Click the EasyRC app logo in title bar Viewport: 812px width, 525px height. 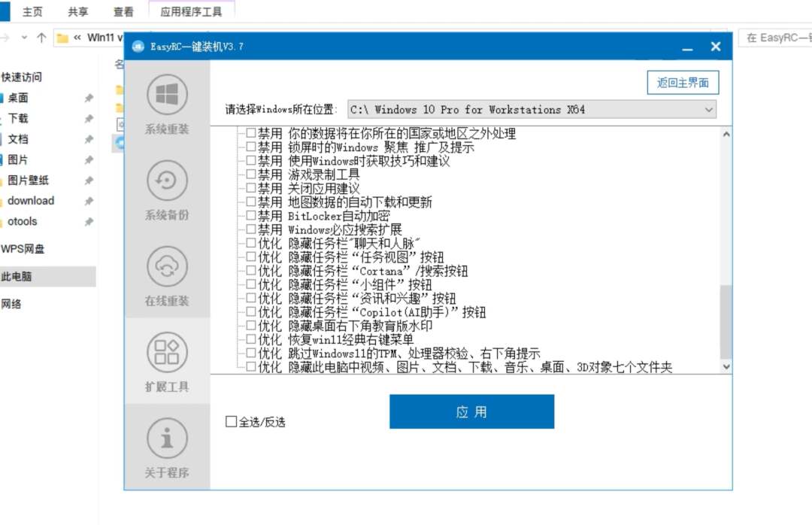138,47
